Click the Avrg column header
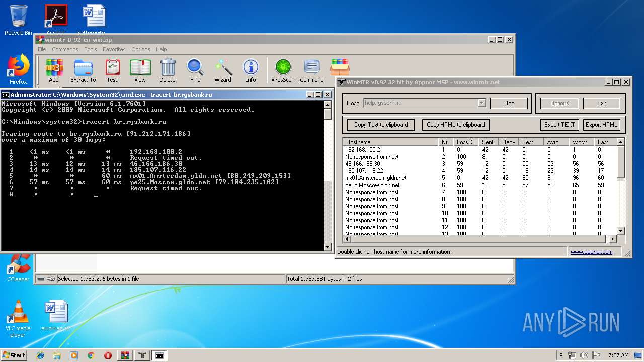 click(556, 142)
